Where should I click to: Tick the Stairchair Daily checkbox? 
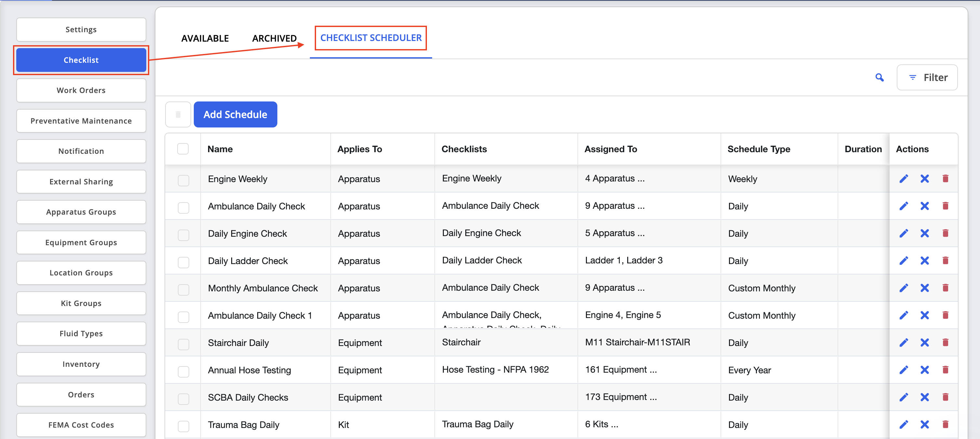tap(183, 345)
